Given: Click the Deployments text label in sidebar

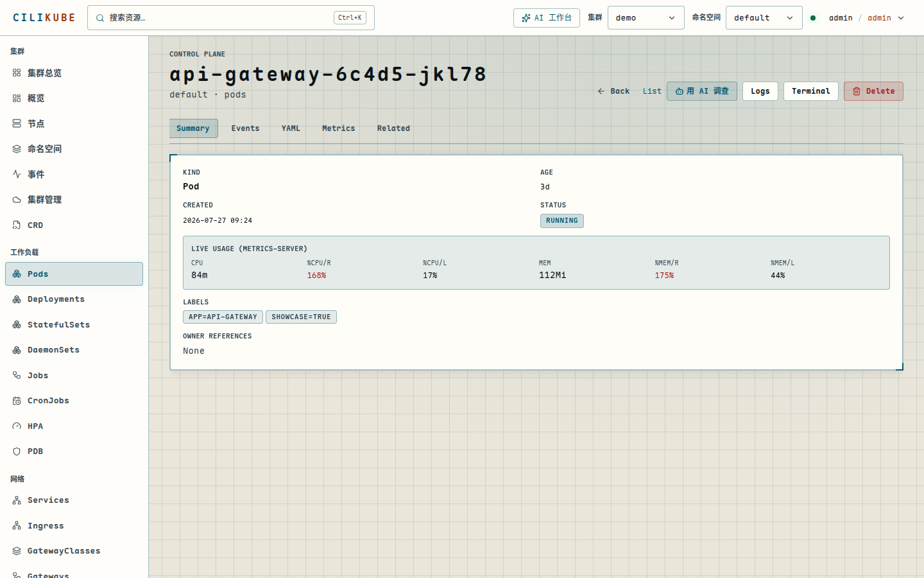Looking at the screenshot, I should pos(56,299).
